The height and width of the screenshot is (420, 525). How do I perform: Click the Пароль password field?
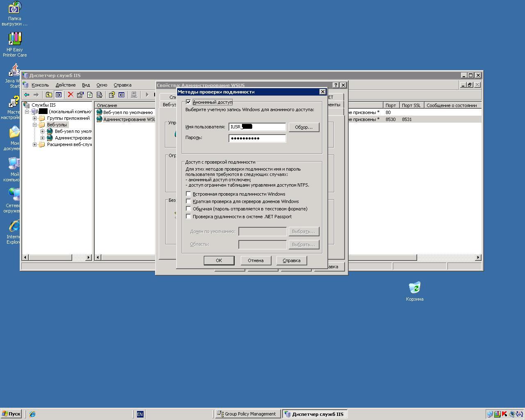click(257, 138)
